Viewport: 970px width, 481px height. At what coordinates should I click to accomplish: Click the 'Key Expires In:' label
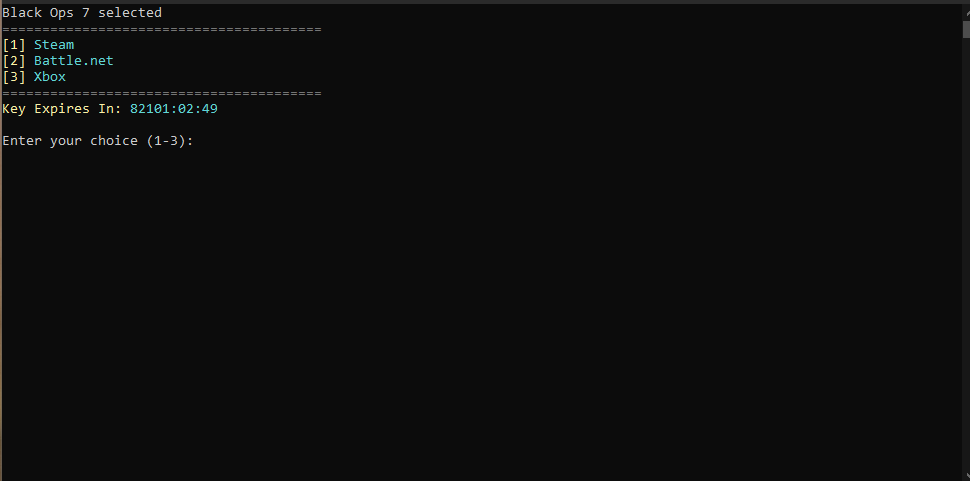click(x=62, y=109)
